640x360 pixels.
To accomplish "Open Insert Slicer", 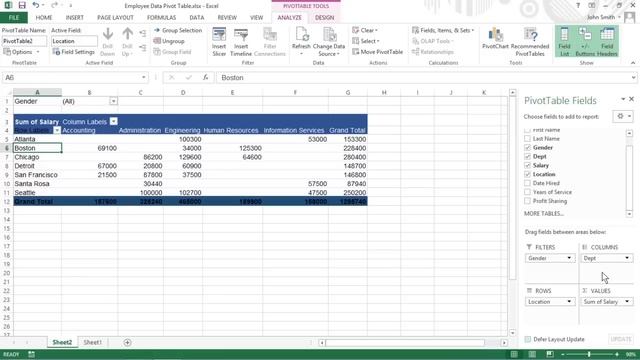I will [x=219, y=42].
